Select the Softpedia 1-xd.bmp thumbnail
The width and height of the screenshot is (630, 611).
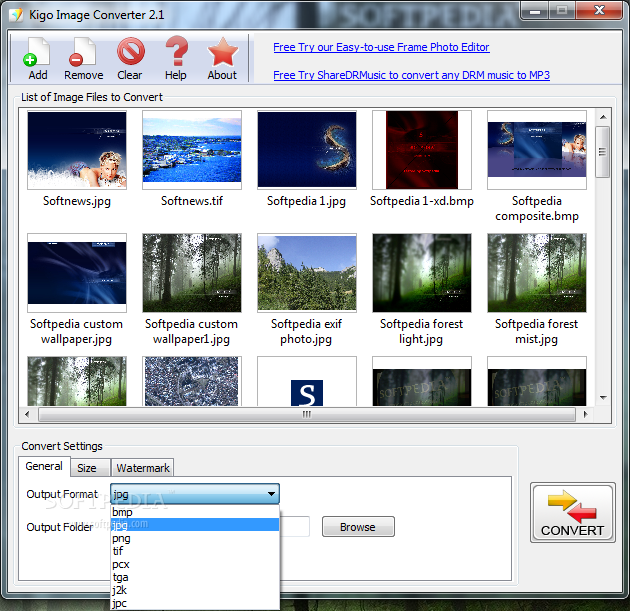422,150
